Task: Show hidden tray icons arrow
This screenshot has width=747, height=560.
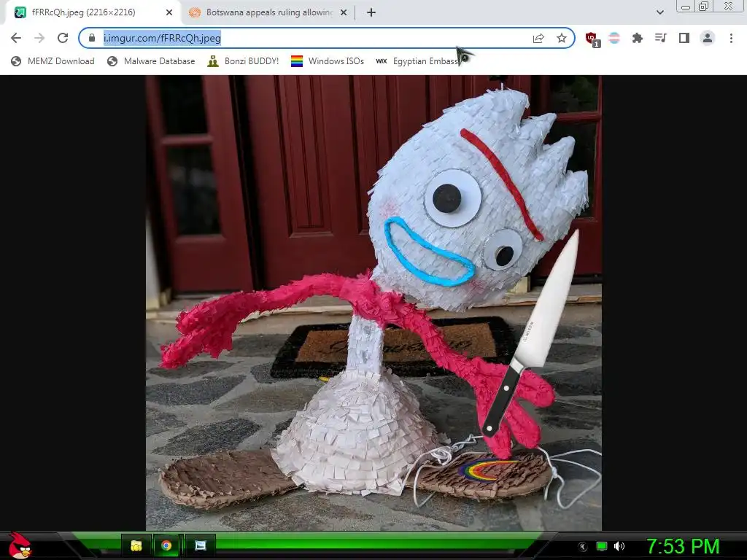Action: point(583,547)
